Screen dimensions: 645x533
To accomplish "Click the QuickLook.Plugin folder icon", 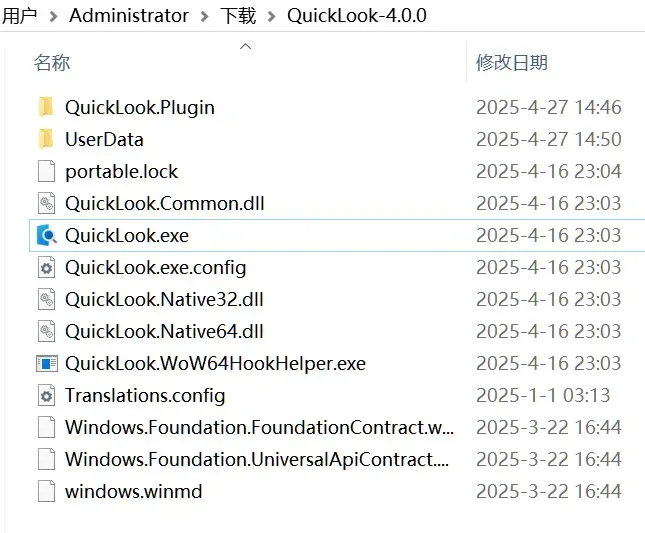I will coord(46,107).
